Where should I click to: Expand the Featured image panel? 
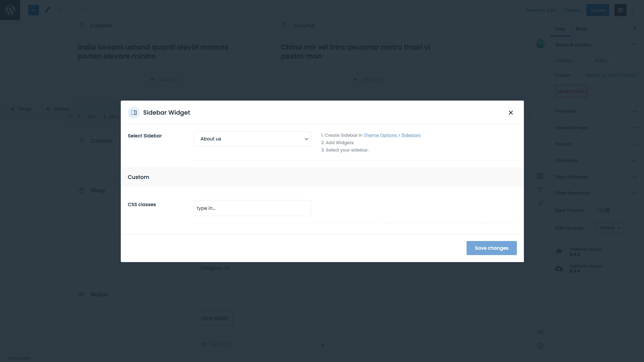point(595,127)
